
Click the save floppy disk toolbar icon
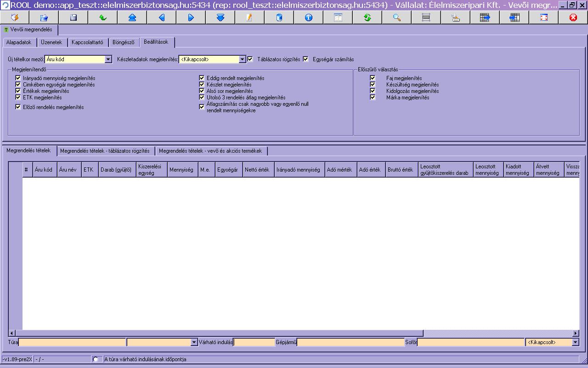coord(73,17)
